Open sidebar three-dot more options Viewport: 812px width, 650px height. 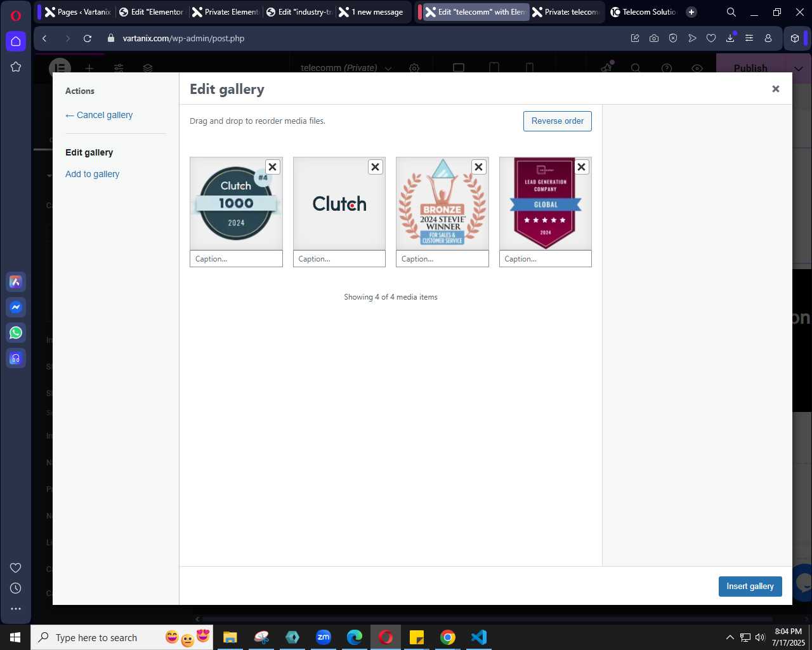(x=16, y=608)
